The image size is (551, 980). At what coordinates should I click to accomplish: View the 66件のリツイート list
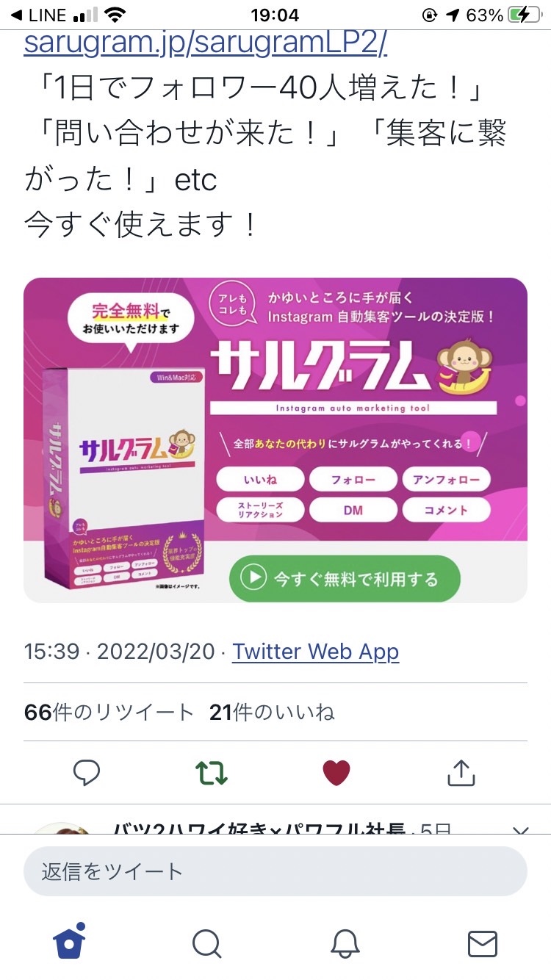coord(109,712)
